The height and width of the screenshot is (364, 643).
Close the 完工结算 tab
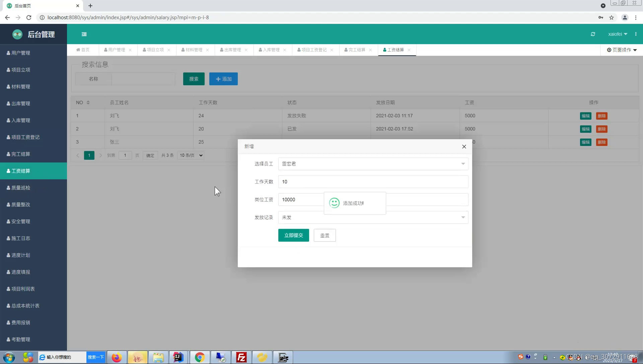coord(370,50)
